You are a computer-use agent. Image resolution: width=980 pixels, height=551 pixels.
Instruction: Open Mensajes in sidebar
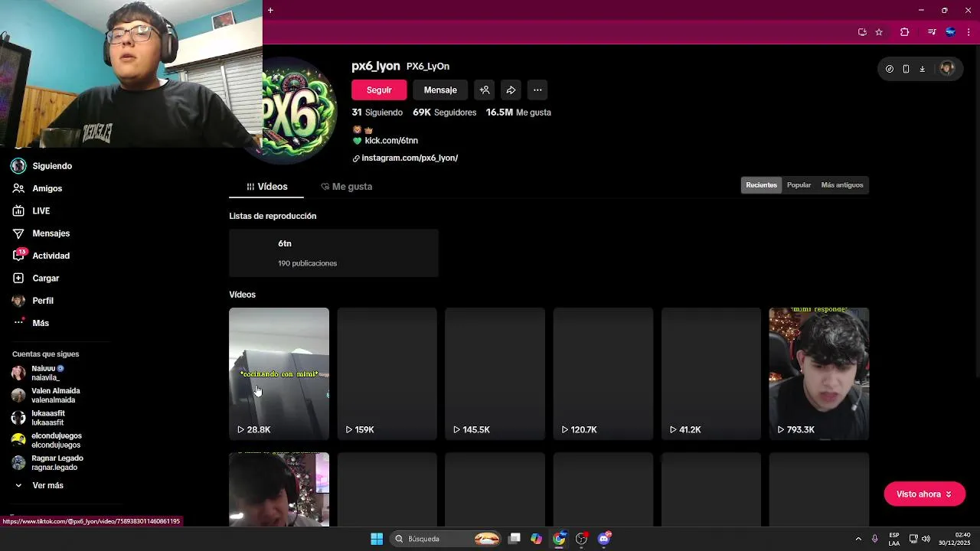click(x=41, y=233)
